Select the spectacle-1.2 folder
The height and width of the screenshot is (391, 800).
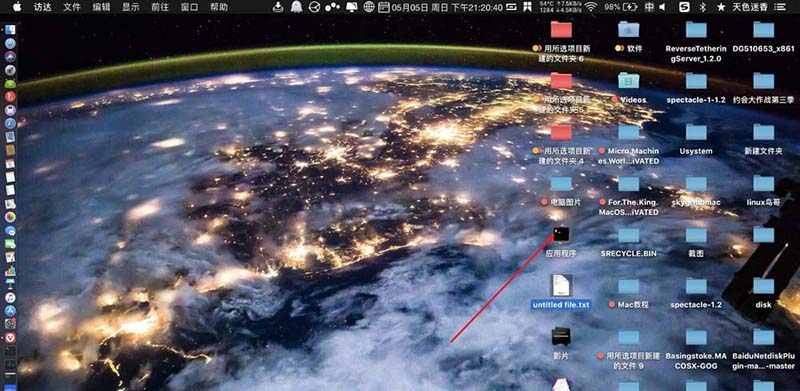pos(696,286)
